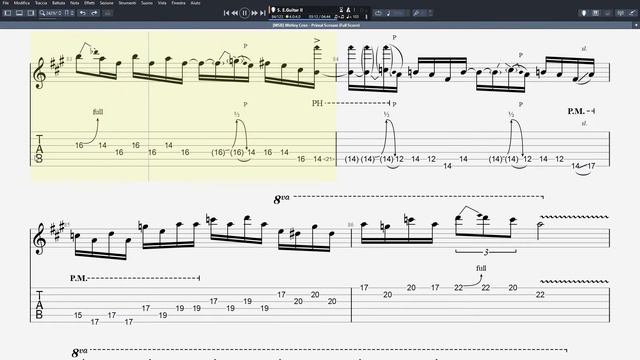Toggle the edition palette panel icon

click(x=7, y=13)
